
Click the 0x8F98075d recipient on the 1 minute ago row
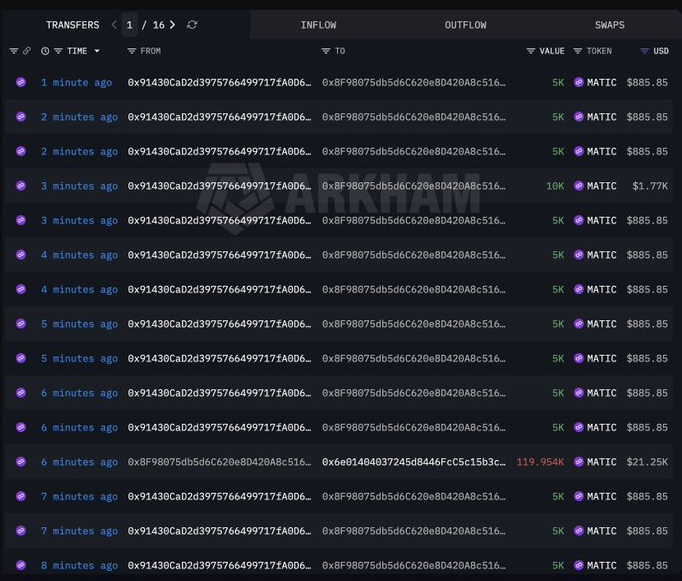[x=414, y=83]
